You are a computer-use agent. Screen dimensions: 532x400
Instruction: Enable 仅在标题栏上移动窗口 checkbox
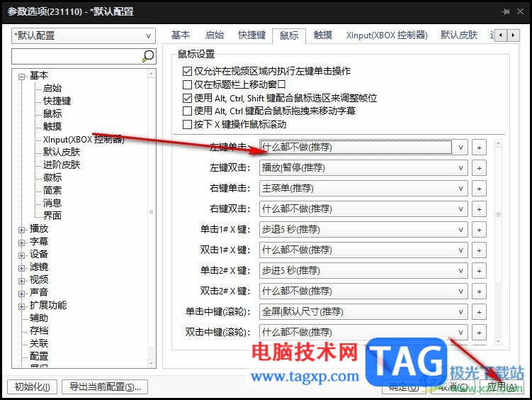187,84
